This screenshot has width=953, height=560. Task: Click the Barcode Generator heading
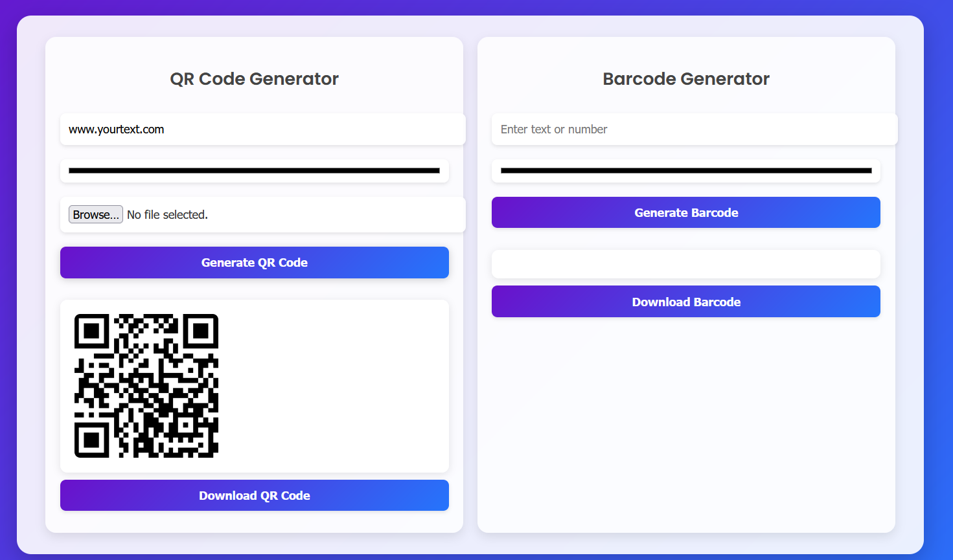click(x=686, y=79)
